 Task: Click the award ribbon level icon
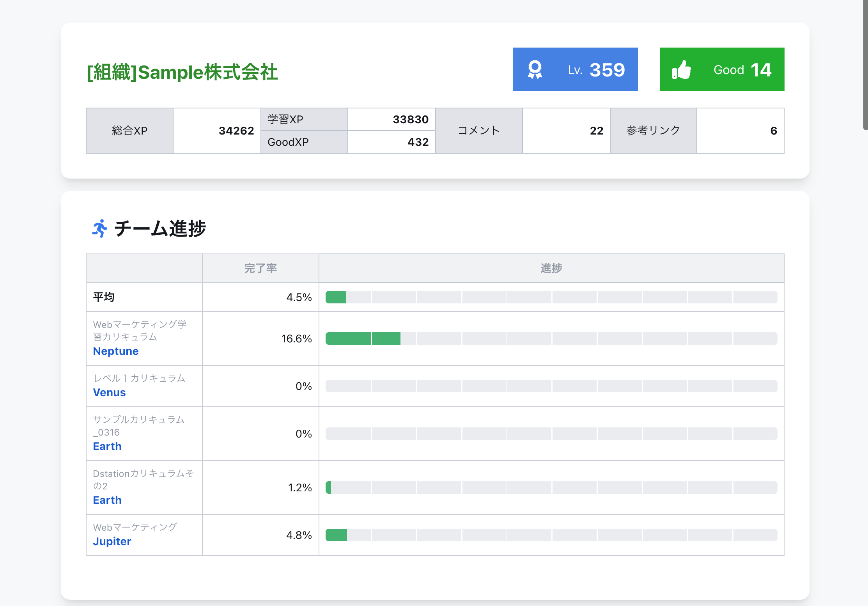coord(535,70)
